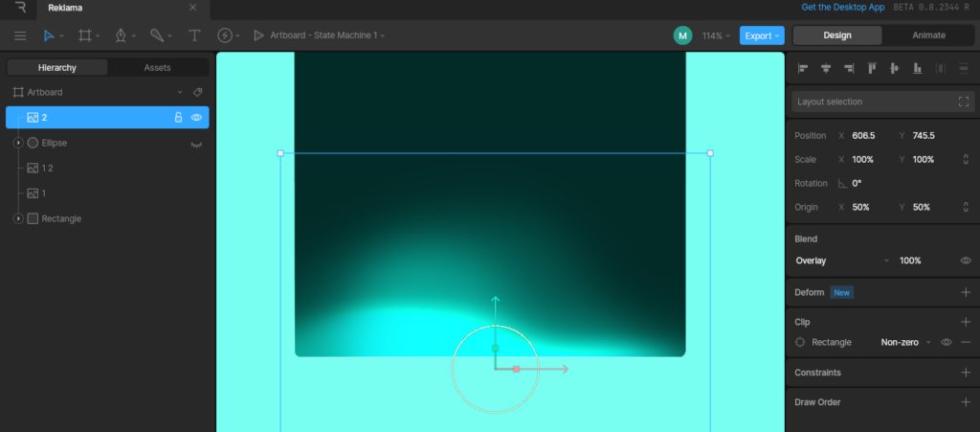Select the Text tool
The height and width of the screenshot is (432, 980).
pos(194,35)
